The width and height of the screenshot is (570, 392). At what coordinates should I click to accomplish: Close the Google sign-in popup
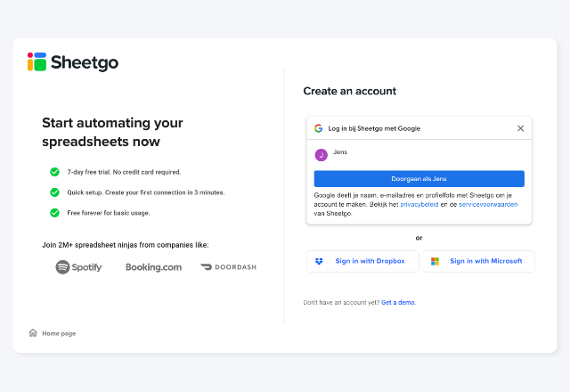pyautogui.click(x=520, y=128)
